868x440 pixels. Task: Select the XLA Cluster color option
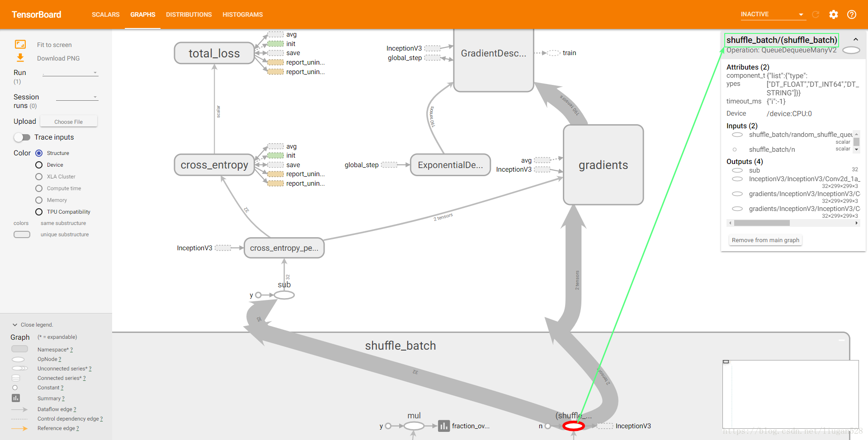39,177
